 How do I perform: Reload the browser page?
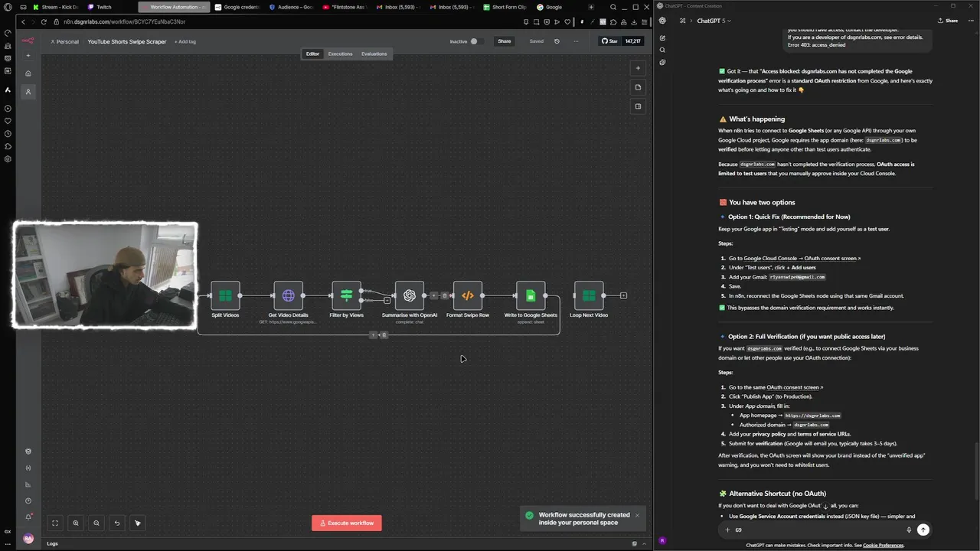44,21
